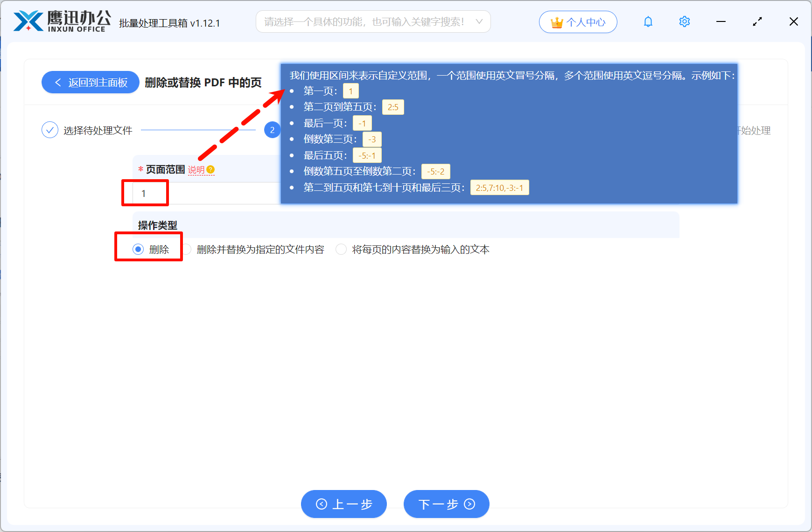812x532 pixels.
Task: Click the back arrow icon on 返回到主面板
Action: tap(57, 82)
